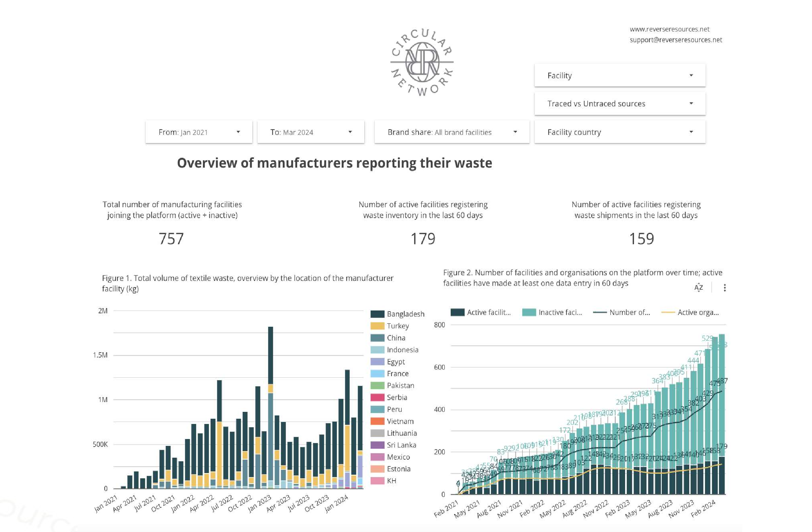Click the Facility dropdown arrow

click(x=691, y=75)
